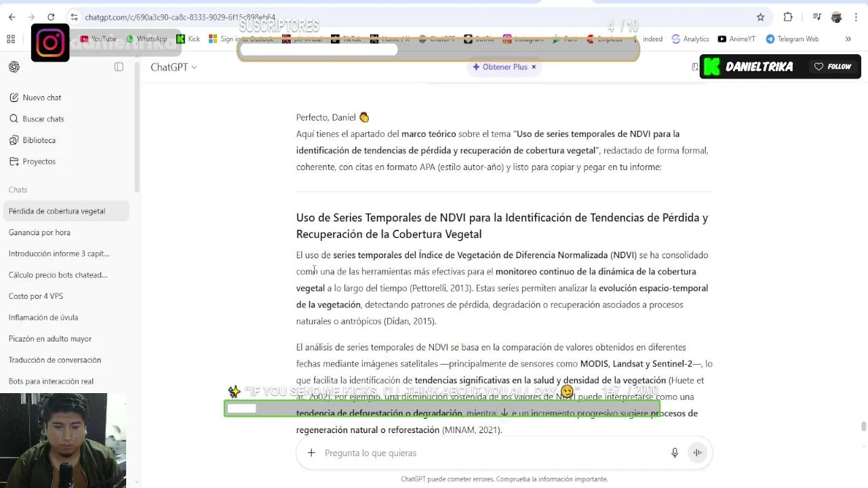This screenshot has height=488, width=868.
Task: Open the Analytics bookmark
Action: (690, 39)
